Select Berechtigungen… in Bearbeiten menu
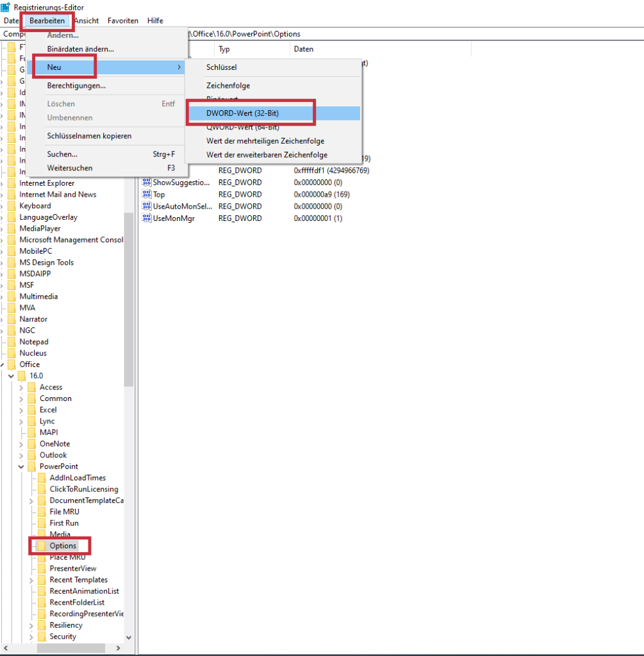This screenshot has height=656, width=644. pyautogui.click(x=76, y=85)
